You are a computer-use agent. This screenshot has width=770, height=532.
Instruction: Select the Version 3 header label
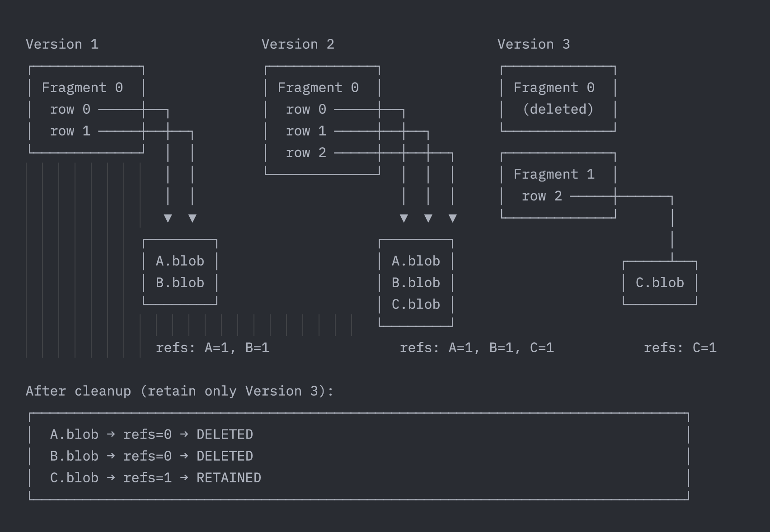point(534,44)
